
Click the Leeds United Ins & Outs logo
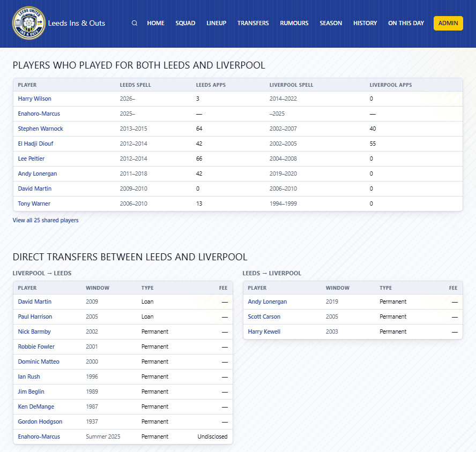click(x=29, y=23)
